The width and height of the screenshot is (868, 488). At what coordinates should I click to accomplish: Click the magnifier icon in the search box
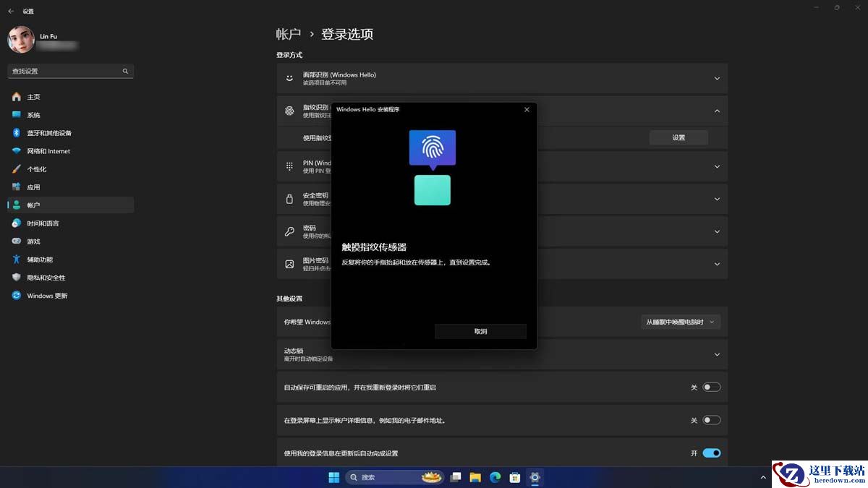pos(125,71)
